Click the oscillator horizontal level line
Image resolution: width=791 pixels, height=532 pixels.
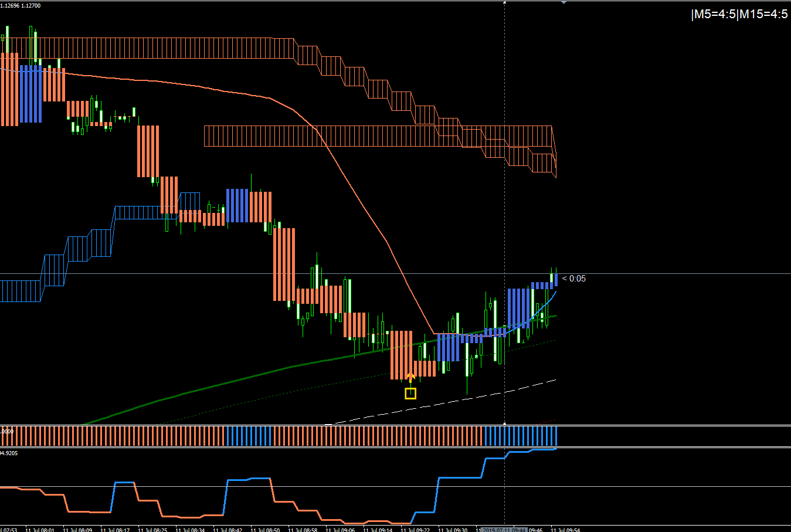point(395,486)
